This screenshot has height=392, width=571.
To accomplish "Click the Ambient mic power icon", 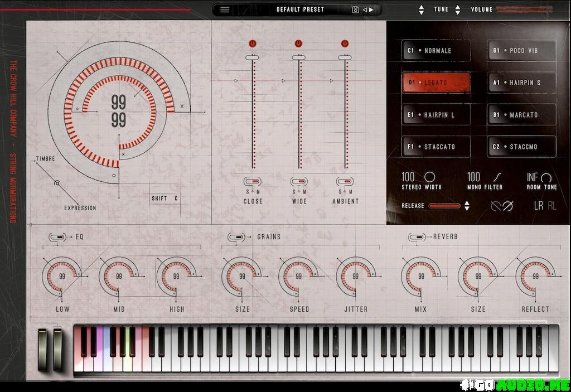I will point(345,43).
